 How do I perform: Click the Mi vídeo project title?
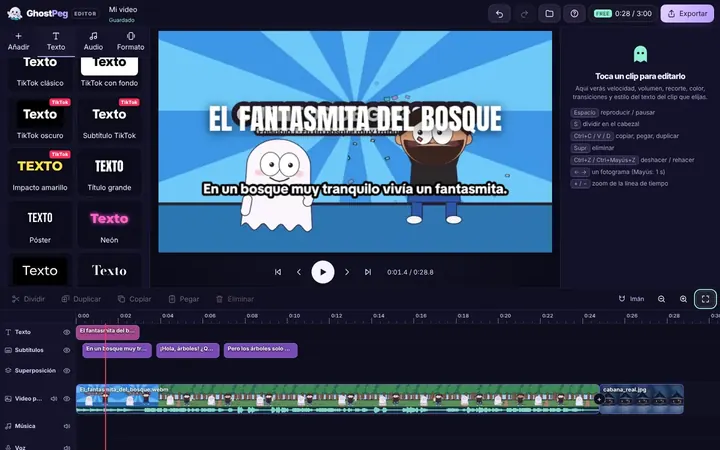tap(123, 9)
